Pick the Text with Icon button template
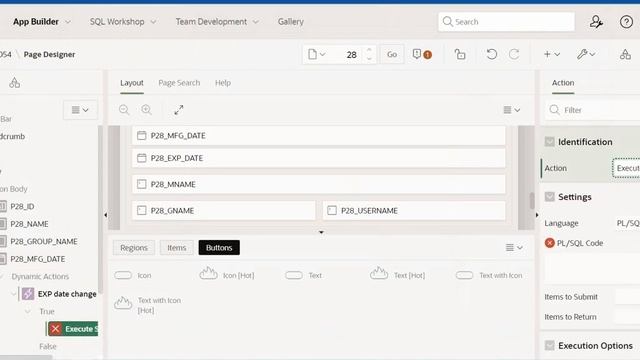This screenshot has height=360, width=640. point(489,276)
